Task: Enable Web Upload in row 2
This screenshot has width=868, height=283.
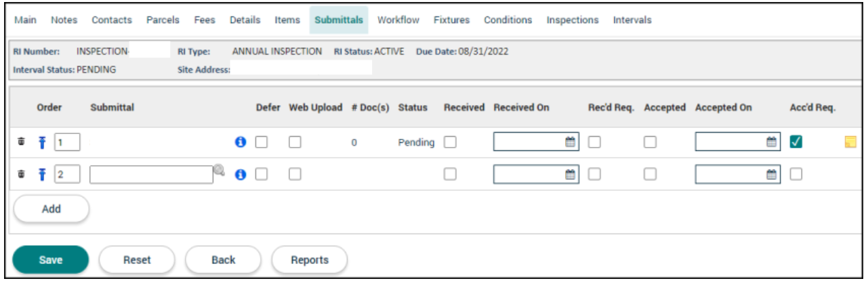Action: [295, 174]
